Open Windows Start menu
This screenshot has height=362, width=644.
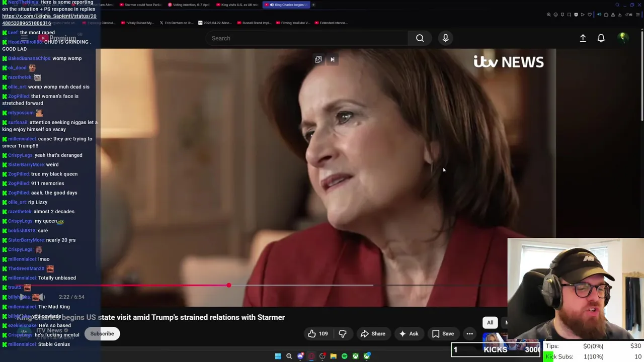pyautogui.click(x=278, y=356)
